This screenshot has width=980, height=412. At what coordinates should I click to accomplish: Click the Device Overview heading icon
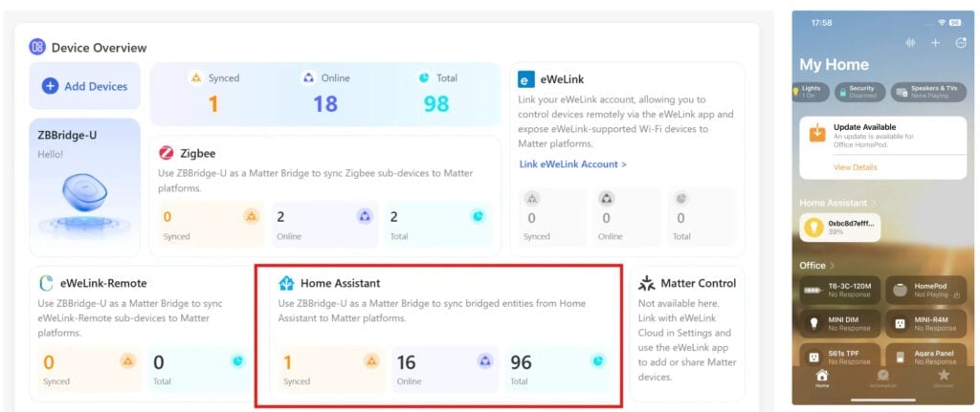[37, 47]
